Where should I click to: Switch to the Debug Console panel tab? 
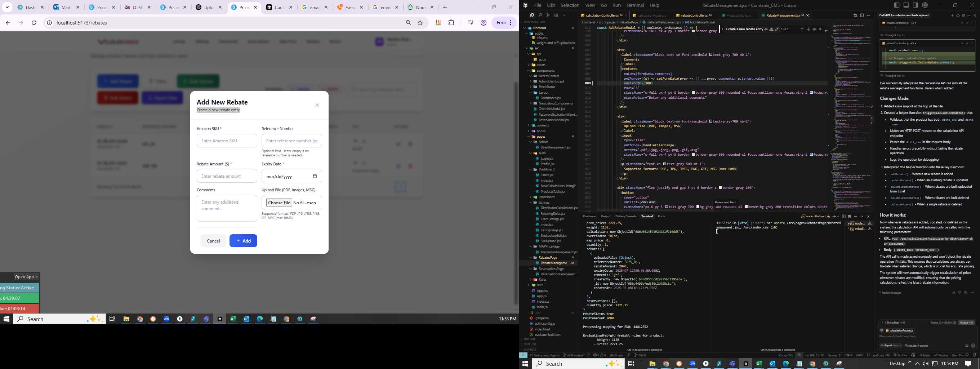[x=625, y=216]
